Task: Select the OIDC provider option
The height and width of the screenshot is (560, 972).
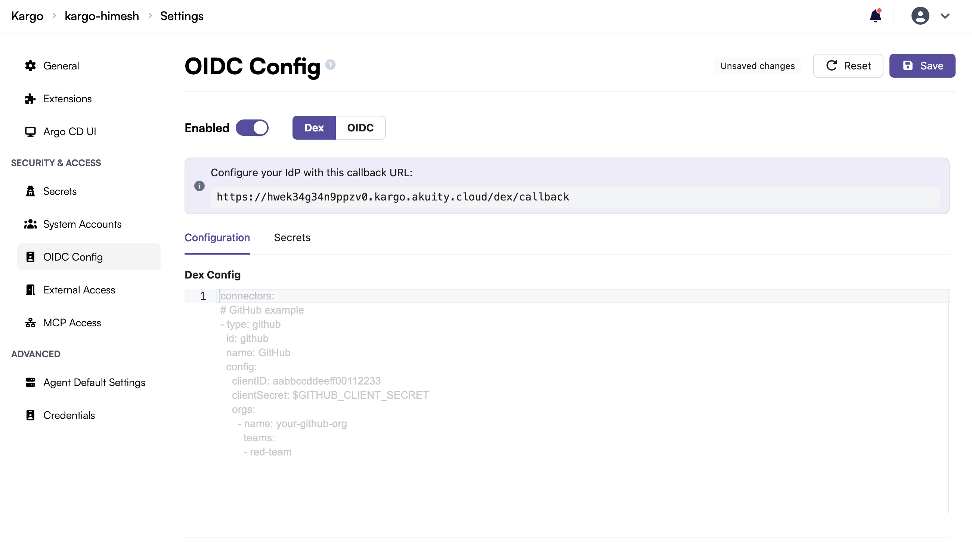Action: (360, 128)
